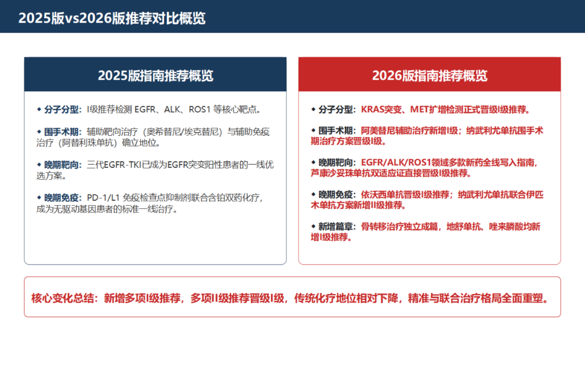Screen dimensions: 585x392
Task: Click the text 芦康沙妥珠单抗双适应证直接晋级I级推荐
Action: pyautogui.click(x=391, y=173)
